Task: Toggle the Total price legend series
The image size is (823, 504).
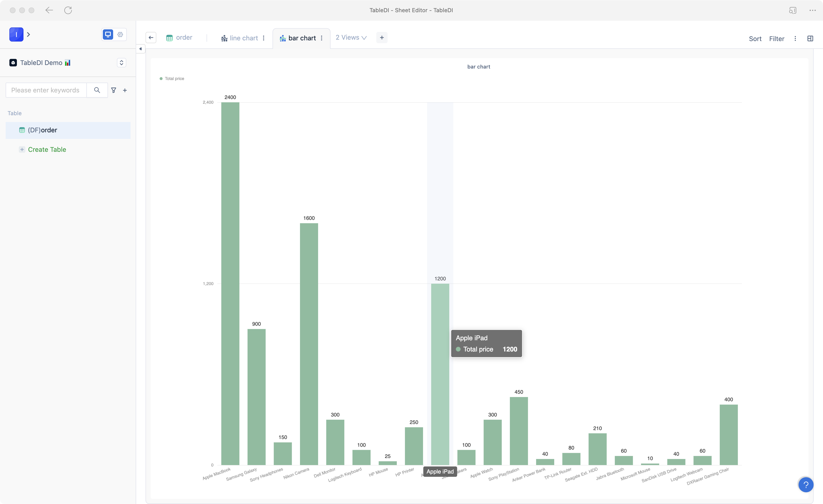Action: pyautogui.click(x=172, y=79)
